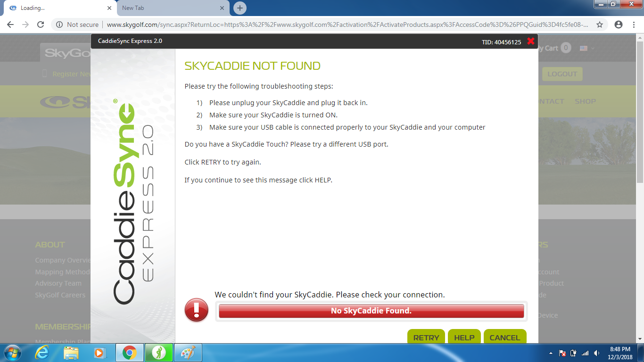Open the Action Center flag icon
The width and height of the screenshot is (644, 362).
tap(562, 353)
